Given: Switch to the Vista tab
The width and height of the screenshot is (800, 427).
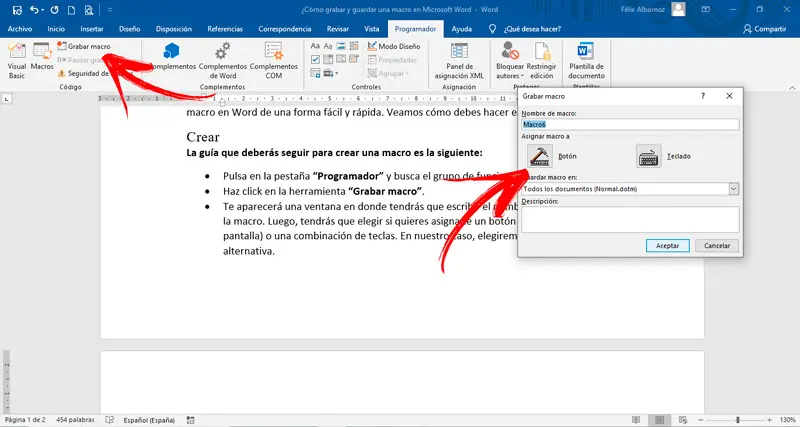Looking at the screenshot, I should 371,29.
